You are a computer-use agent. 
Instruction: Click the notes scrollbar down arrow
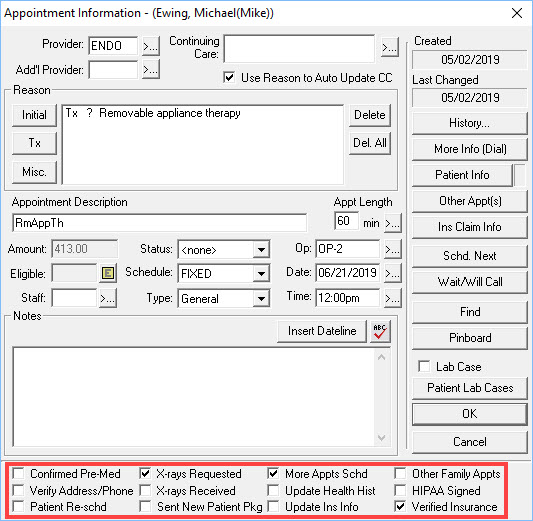tap(381, 438)
